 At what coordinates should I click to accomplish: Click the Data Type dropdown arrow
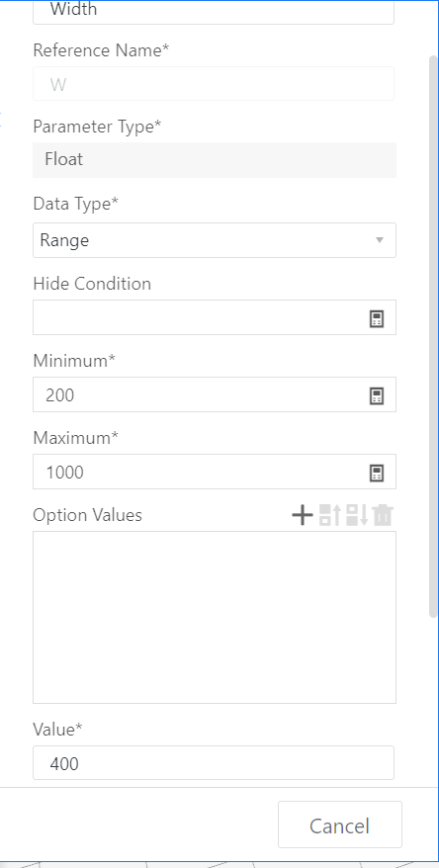380,240
